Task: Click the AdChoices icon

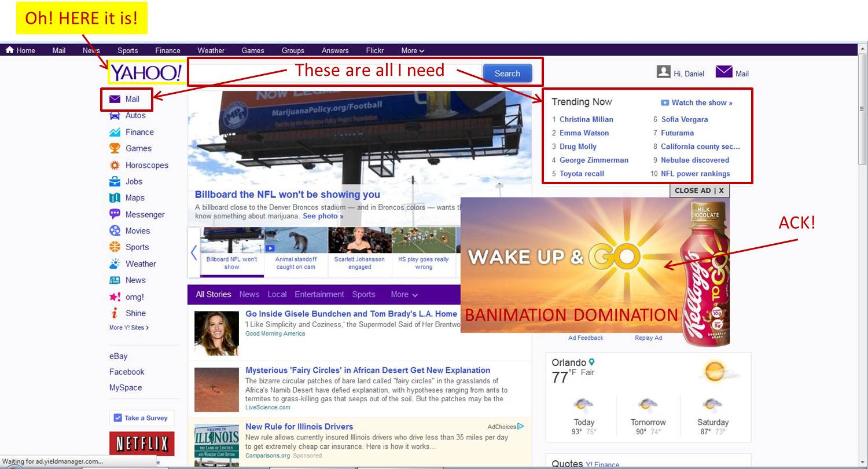Action: pos(521,426)
